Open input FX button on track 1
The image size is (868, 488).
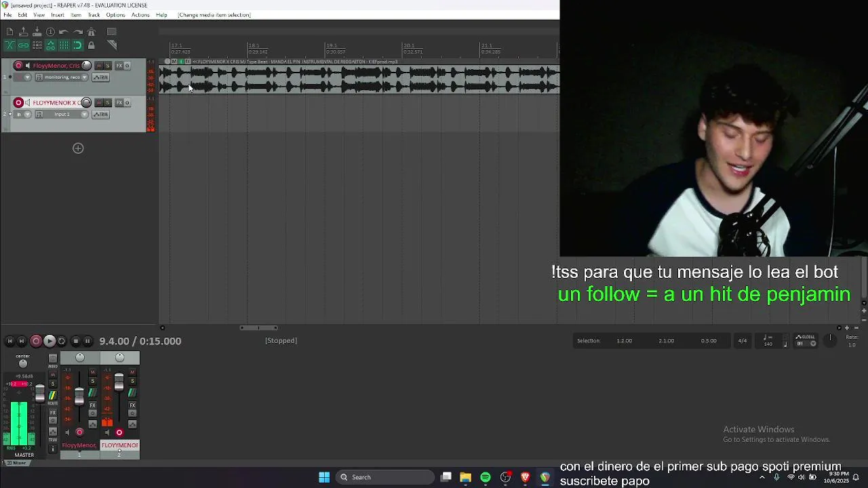tap(39, 77)
